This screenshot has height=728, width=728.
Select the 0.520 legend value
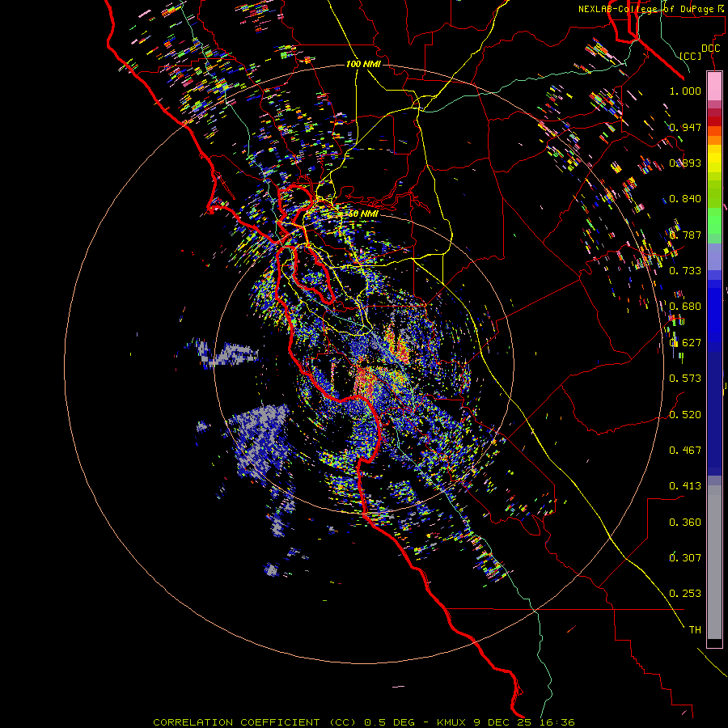click(685, 414)
